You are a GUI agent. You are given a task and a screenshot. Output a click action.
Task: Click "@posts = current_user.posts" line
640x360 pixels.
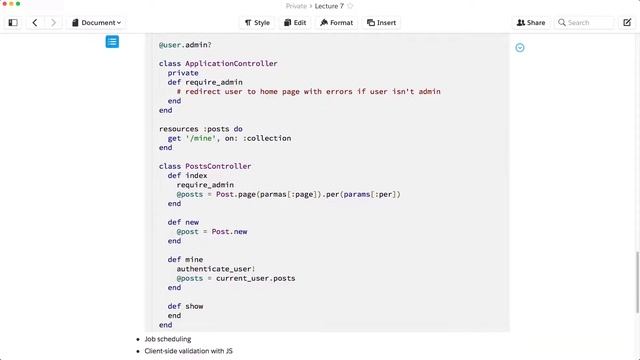click(236, 278)
